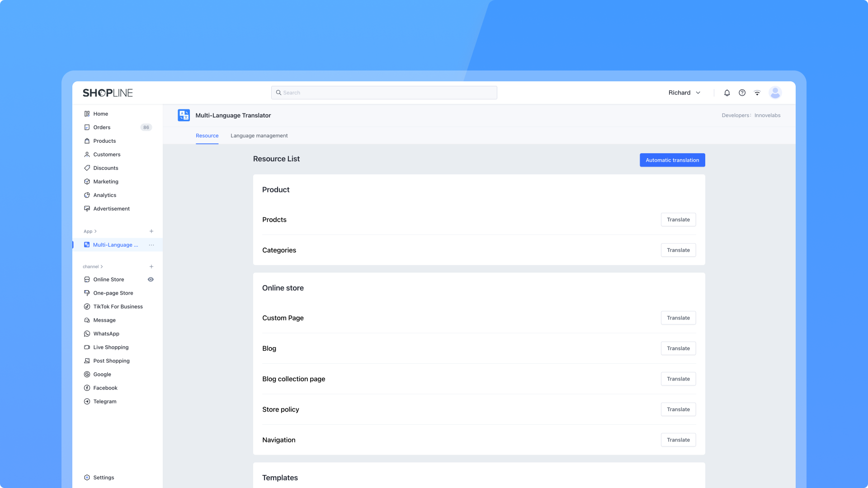Image resolution: width=868 pixels, height=488 pixels.
Task: Open WhatsApp channel in sidebar
Action: [x=106, y=333]
